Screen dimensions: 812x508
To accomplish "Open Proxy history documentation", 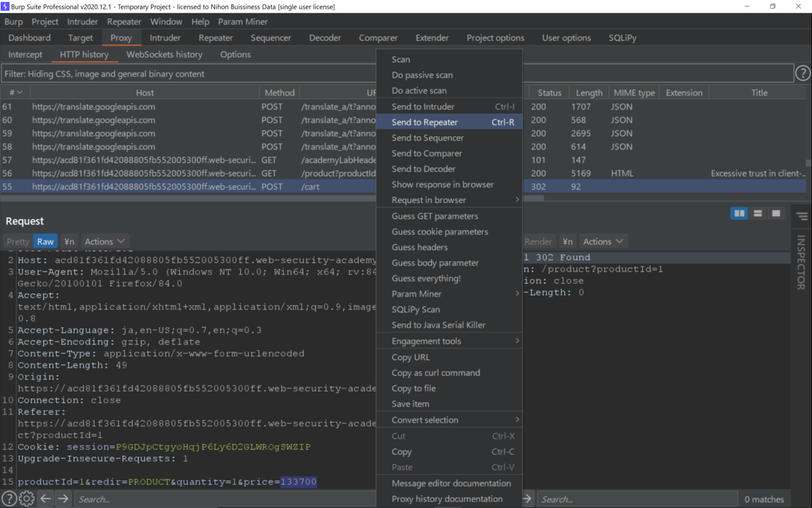I will pos(449,499).
